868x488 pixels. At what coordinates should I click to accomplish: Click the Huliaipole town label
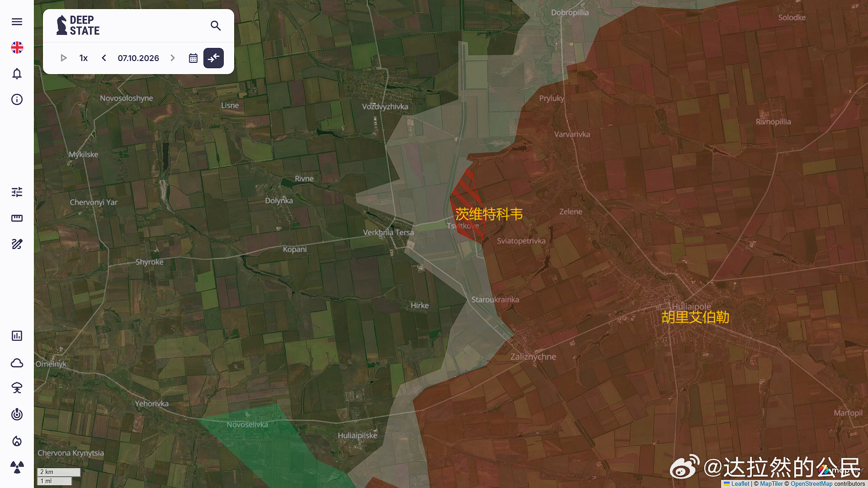click(x=691, y=306)
